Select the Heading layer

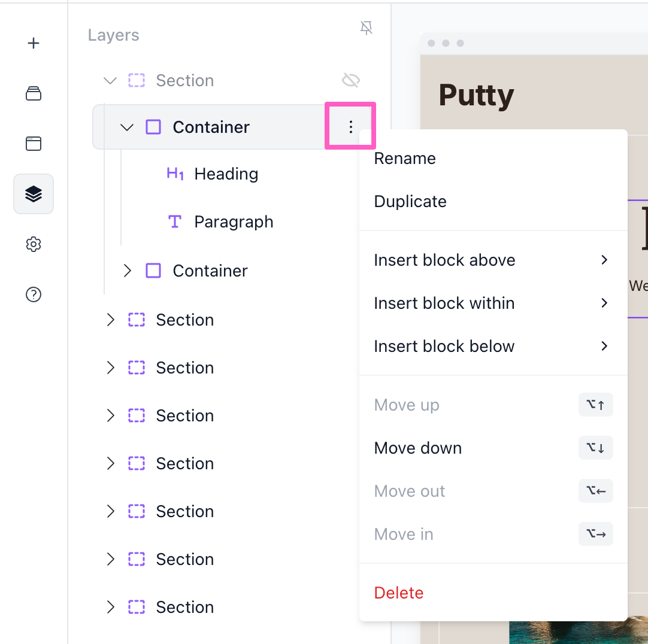point(226,174)
